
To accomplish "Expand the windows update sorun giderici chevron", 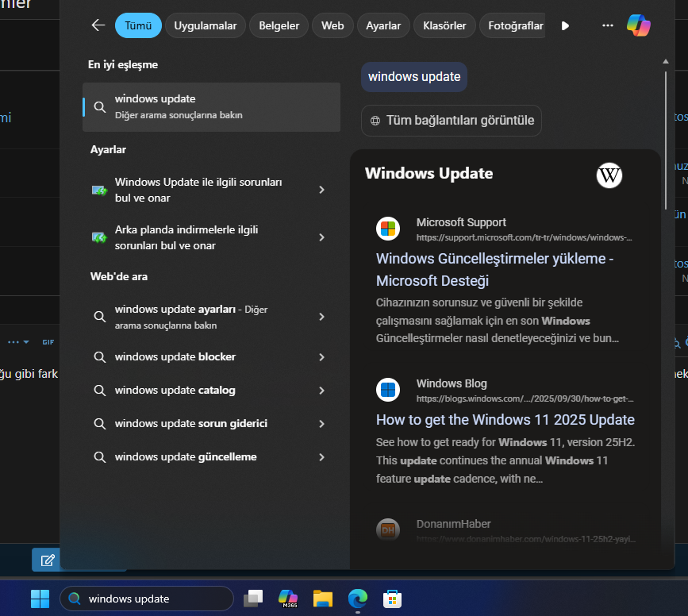I will click(321, 424).
